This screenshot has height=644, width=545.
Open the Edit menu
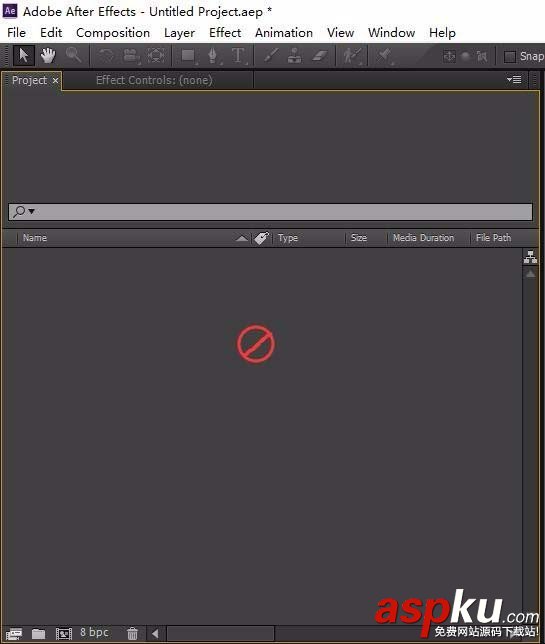(x=51, y=33)
